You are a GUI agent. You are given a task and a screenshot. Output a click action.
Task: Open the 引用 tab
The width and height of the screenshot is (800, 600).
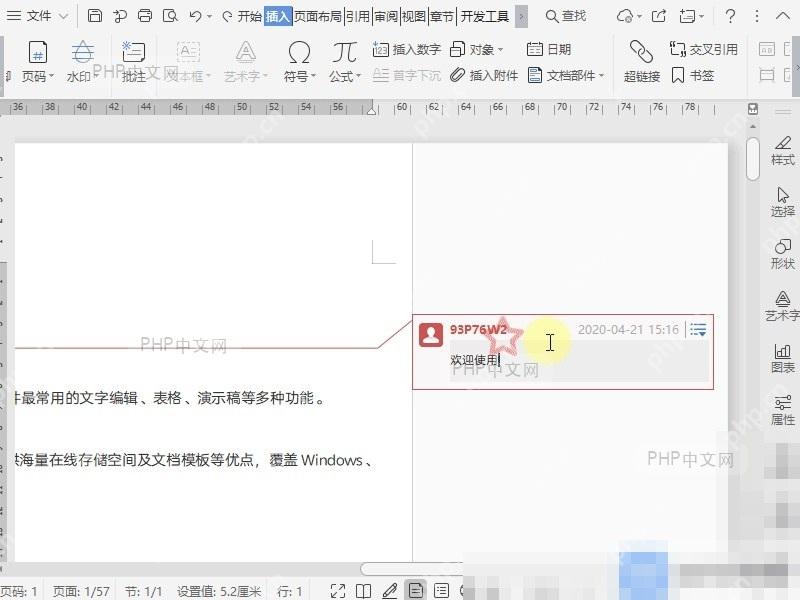point(358,16)
